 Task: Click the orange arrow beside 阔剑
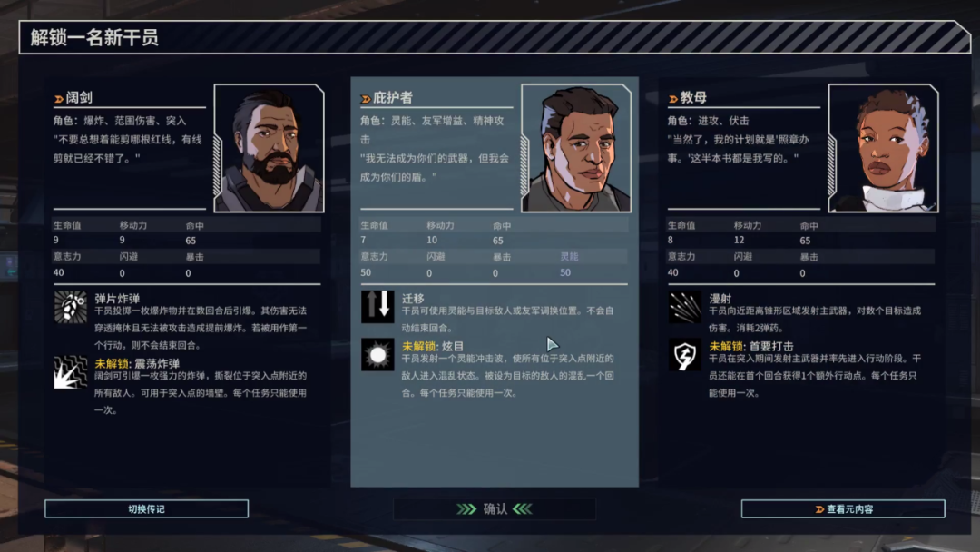click(x=59, y=99)
